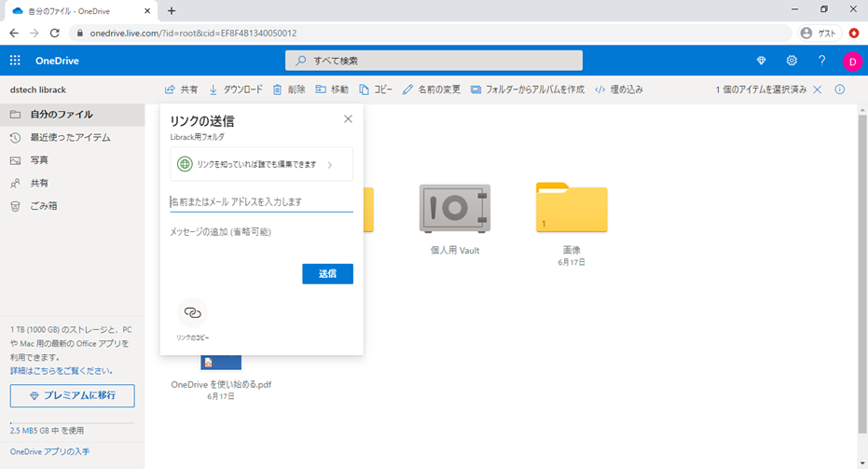Close the 自分のファイル - OneDrive tab
Image resolution: width=868 pixels, height=469 pixels.
point(147,10)
